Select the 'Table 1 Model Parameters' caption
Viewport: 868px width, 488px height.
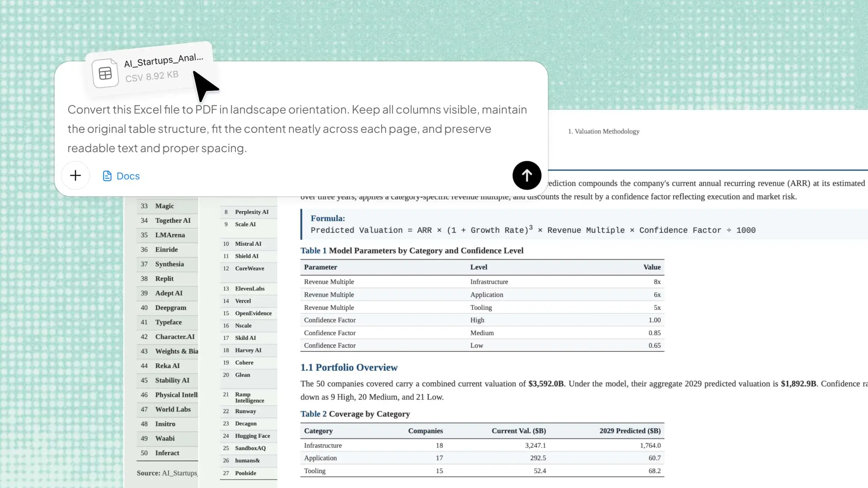412,251
